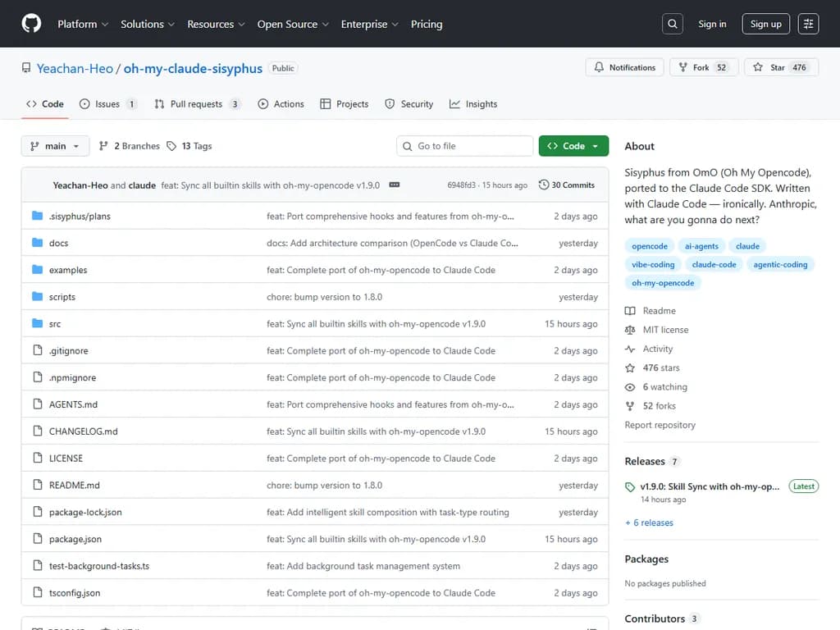Open the green Code dropdown

(x=573, y=146)
